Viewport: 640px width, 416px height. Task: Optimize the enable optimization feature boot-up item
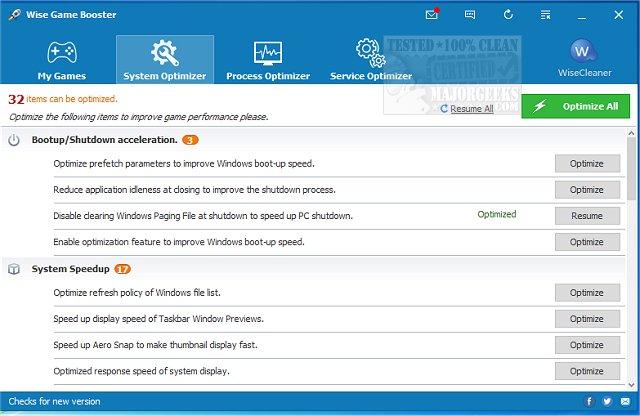(x=587, y=242)
